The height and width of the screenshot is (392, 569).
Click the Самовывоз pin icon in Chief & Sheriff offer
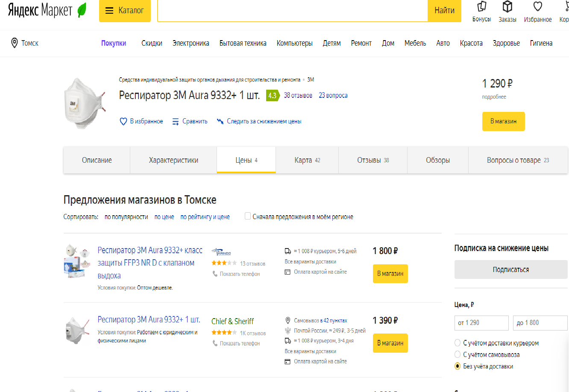(x=288, y=320)
